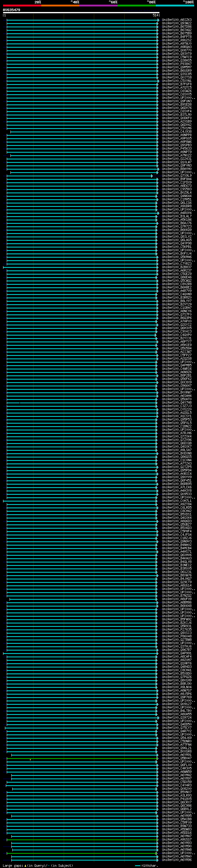The width and height of the screenshot is (197, 868).
Task: Select the UniRef100_B9W733 label
Action: click(x=177, y=826)
